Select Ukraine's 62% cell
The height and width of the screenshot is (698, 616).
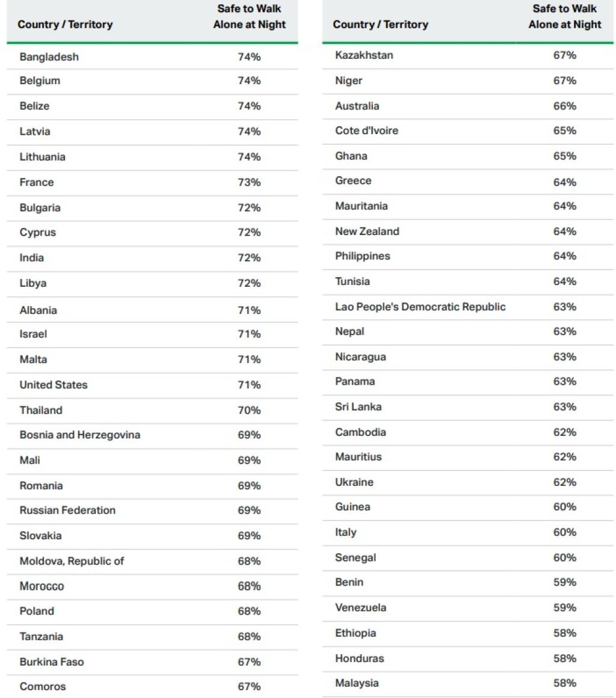tap(564, 482)
